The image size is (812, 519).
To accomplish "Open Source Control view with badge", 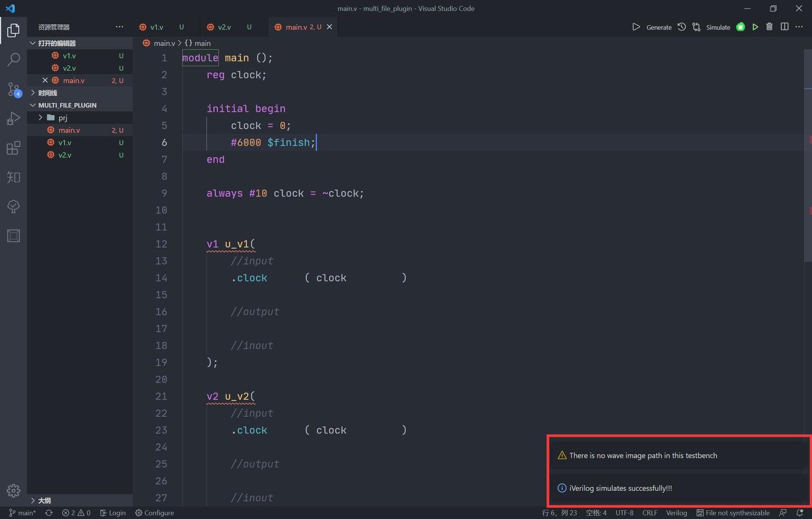I will coord(14,89).
